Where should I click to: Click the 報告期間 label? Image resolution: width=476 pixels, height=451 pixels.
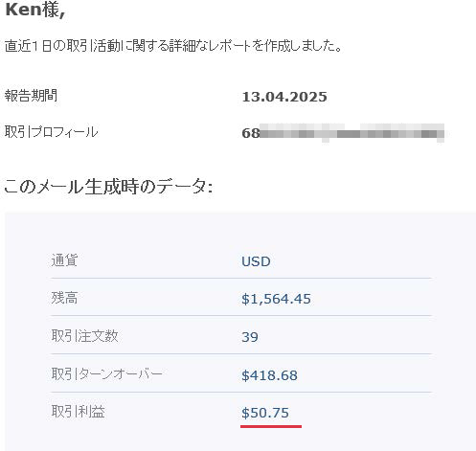click(31, 96)
